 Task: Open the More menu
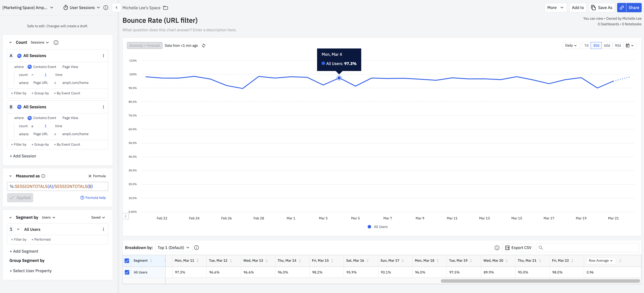pos(555,8)
